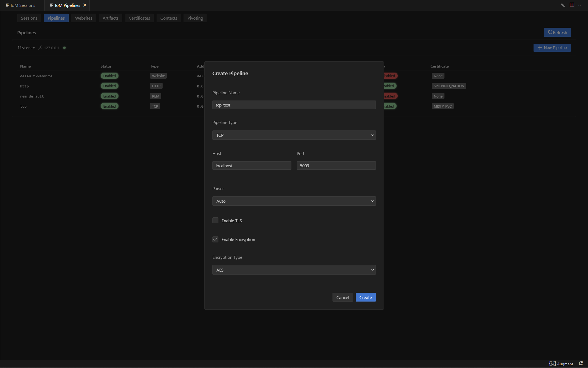Select the default-website pipeline row name
Image resolution: width=588 pixels, height=368 pixels.
coord(36,76)
